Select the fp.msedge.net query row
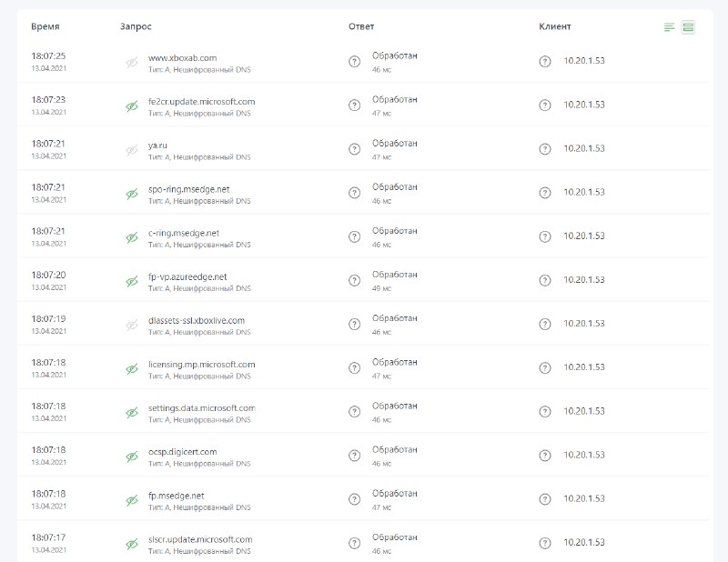The image size is (728, 562). 363,499
